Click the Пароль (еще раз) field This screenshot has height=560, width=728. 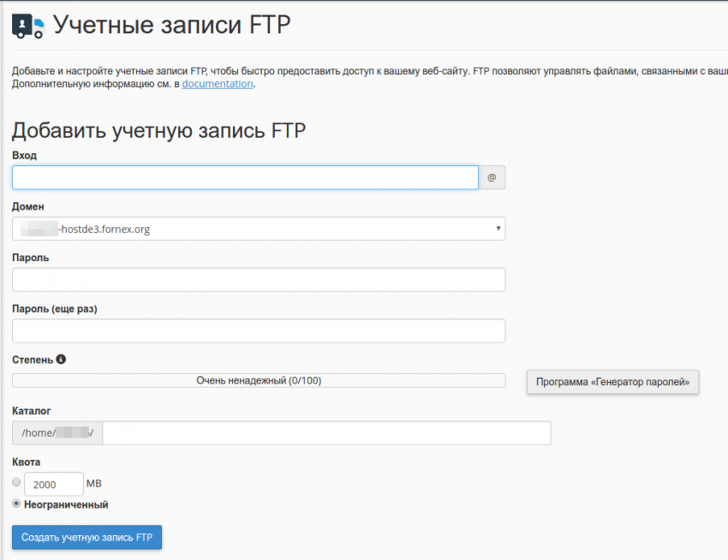coord(257,330)
